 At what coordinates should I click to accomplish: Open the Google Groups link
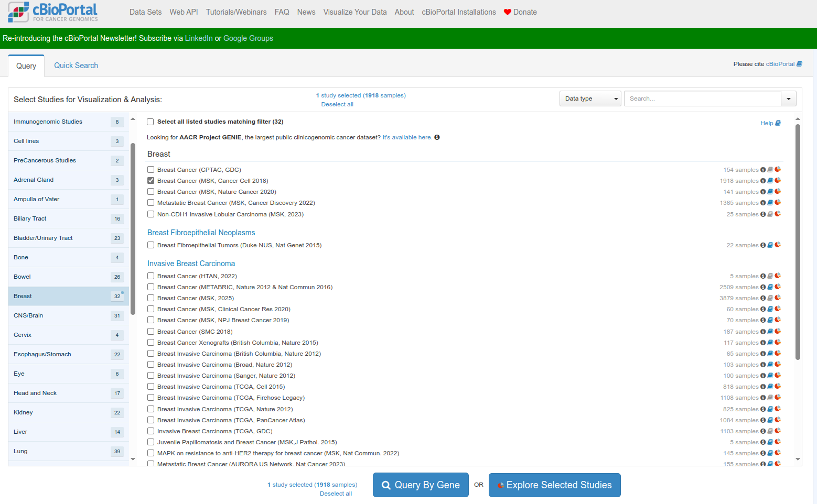coord(248,38)
